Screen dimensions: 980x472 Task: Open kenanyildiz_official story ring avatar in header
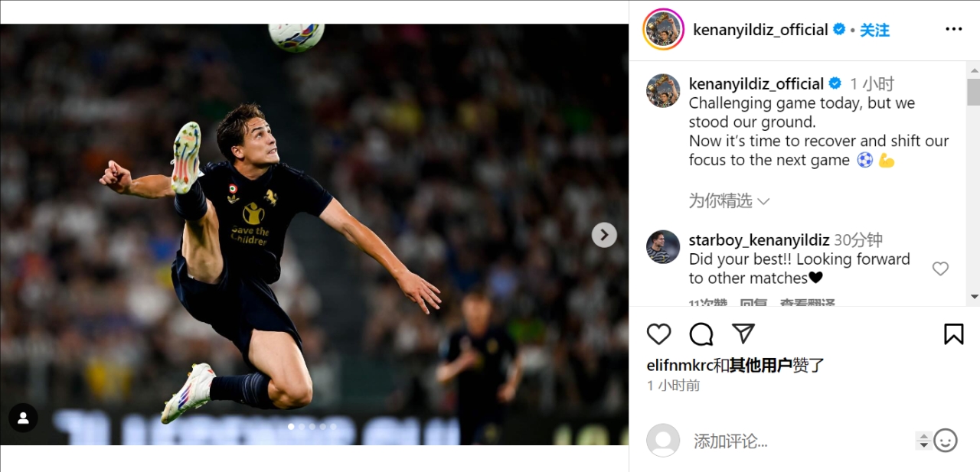[x=663, y=30]
